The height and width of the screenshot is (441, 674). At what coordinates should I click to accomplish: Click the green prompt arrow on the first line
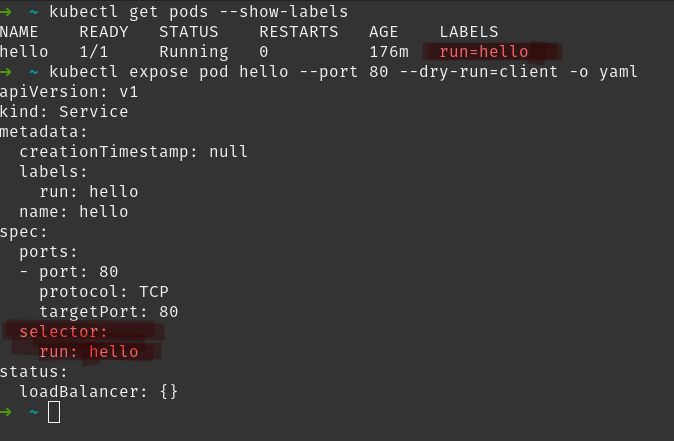[x=6, y=11]
